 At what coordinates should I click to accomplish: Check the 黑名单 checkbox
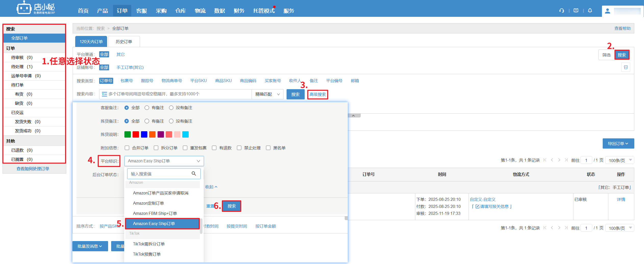coord(268,148)
